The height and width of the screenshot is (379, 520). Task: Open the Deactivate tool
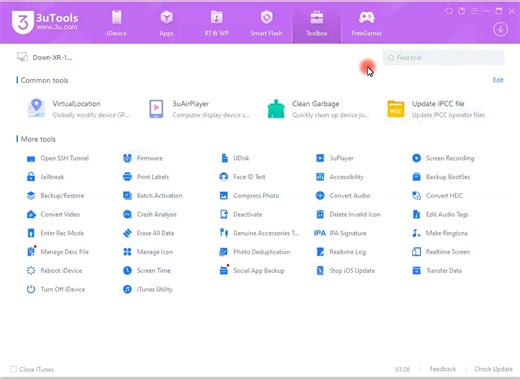tap(241, 214)
